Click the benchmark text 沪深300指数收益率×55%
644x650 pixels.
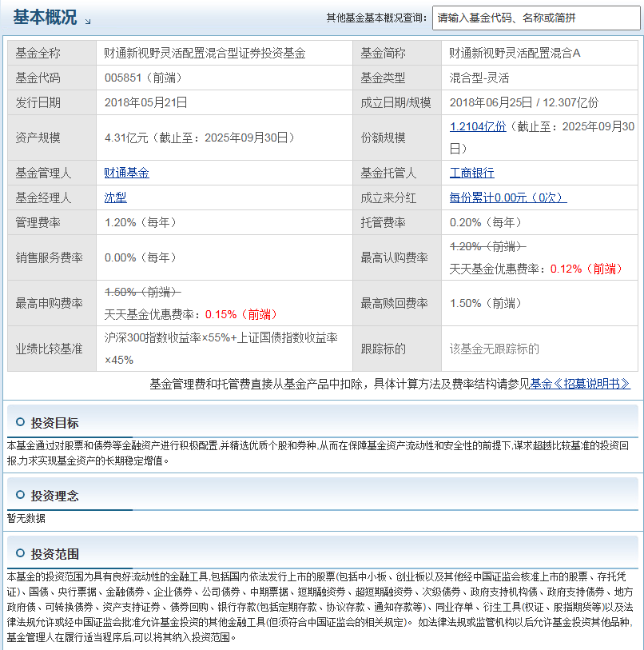pyautogui.click(x=167, y=338)
